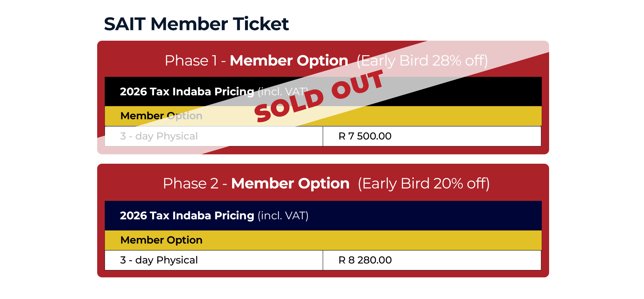Click the Early Bird 28% off label

[x=422, y=61]
